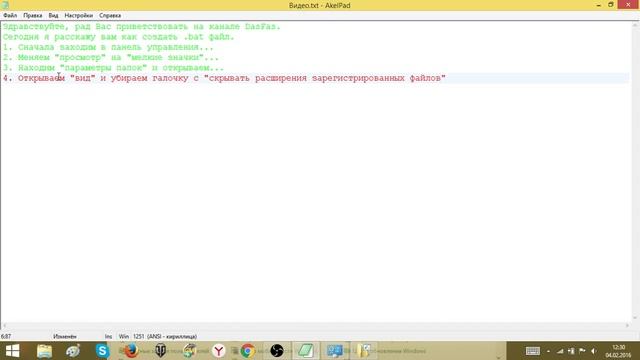The height and width of the screenshot is (360, 640).
Task: Show hidden tray icons arrow
Action: click(x=548, y=351)
